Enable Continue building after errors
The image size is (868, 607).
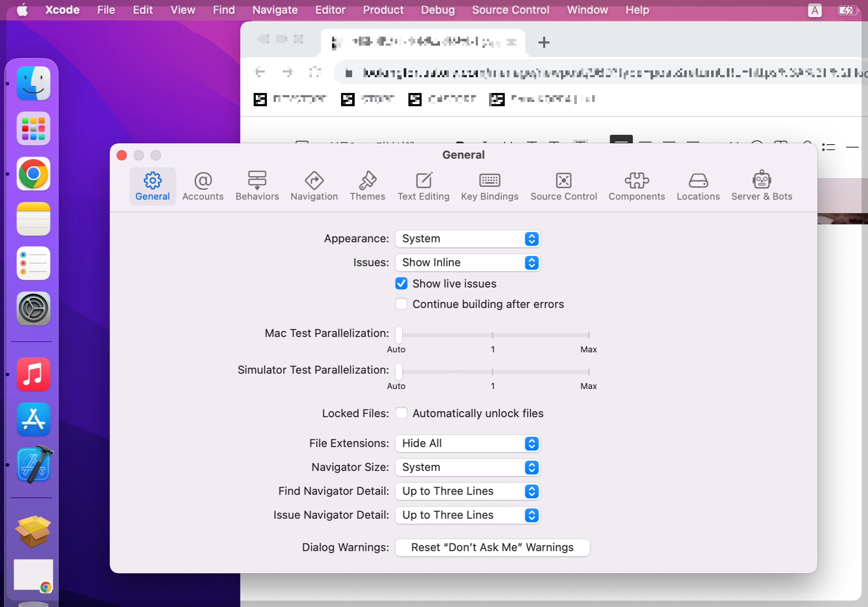coord(401,304)
